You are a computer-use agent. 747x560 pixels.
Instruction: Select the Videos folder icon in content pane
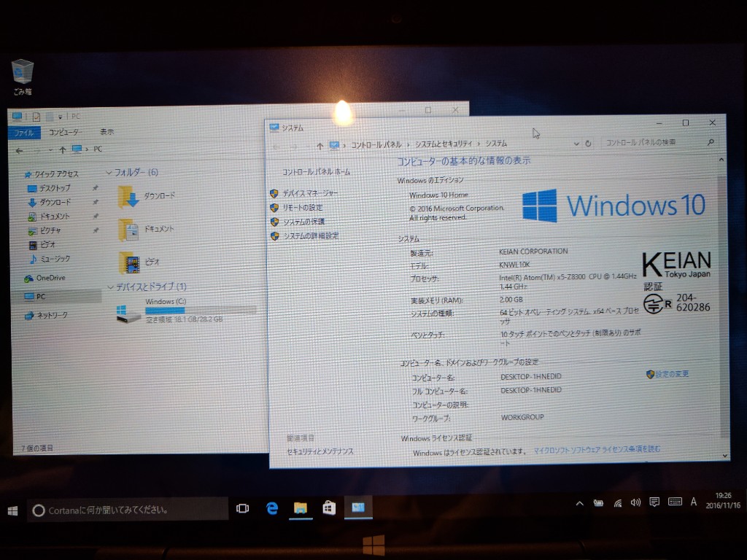click(x=130, y=262)
